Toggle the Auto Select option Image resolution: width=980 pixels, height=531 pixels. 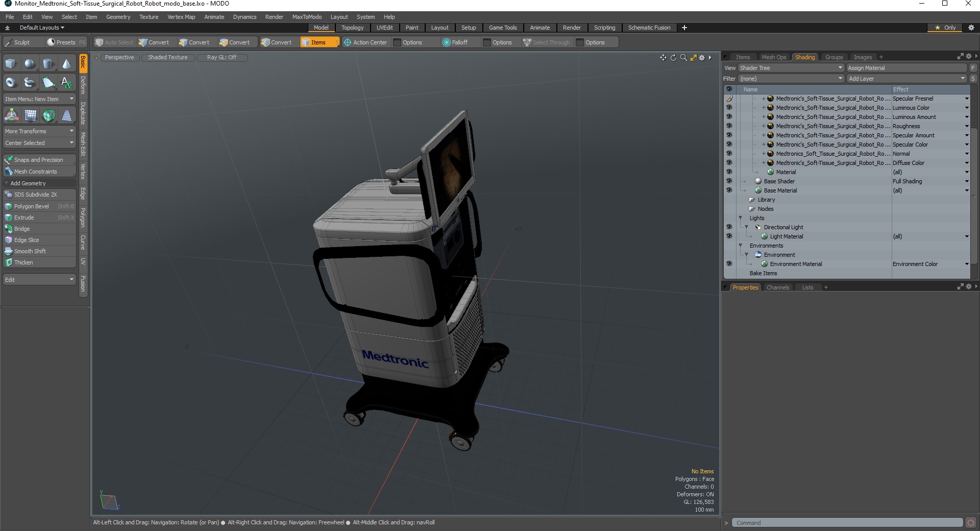point(114,42)
